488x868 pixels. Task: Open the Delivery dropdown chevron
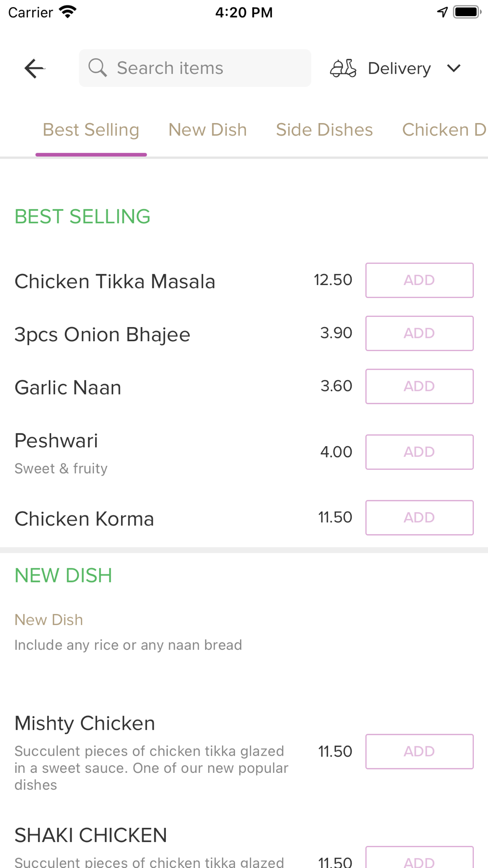pos(454,68)
